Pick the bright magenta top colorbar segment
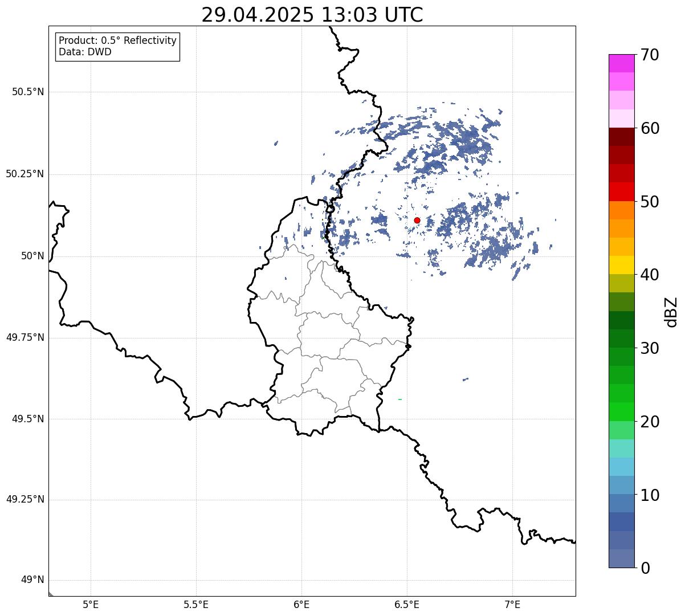 point(621,63)
